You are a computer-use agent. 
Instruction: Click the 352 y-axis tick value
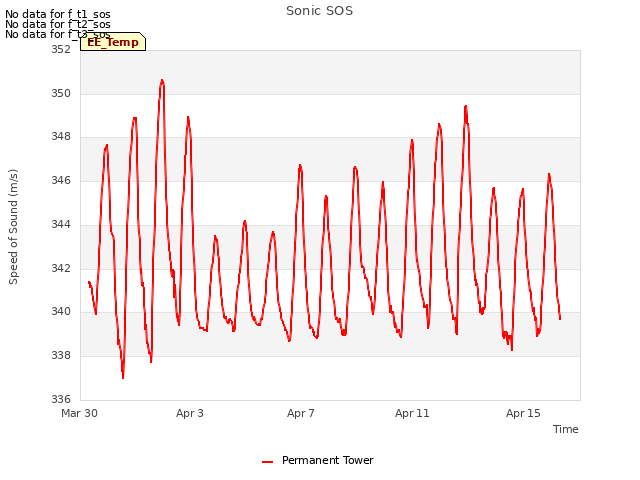(x=61, y=49)
